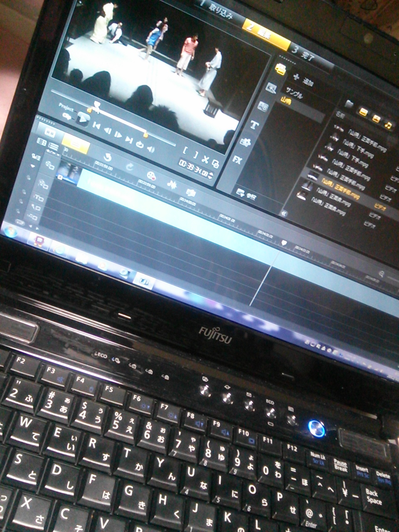
Task: Open the Graphics library icon
Action: point(246,142)
